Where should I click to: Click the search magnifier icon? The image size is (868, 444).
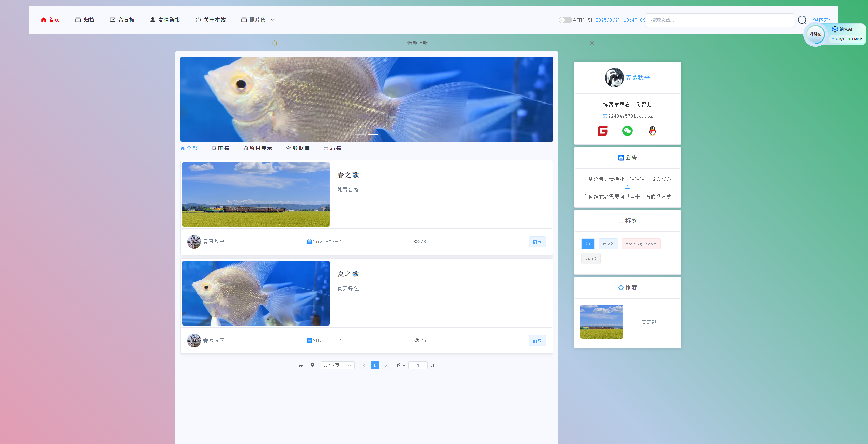[x=802, y=20]
